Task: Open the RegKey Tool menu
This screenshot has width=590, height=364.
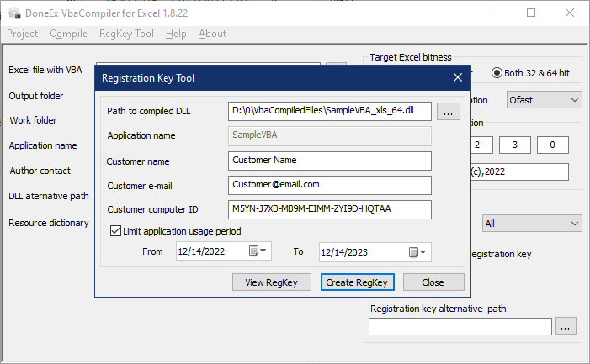Action: [126, 34]
